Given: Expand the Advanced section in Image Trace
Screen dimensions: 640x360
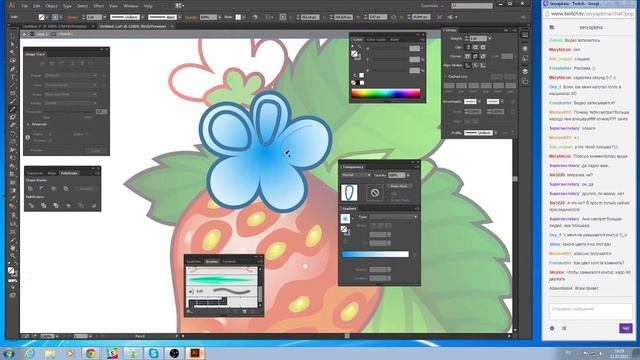Looking at the screenshot, I should click(x=28, y=124).
